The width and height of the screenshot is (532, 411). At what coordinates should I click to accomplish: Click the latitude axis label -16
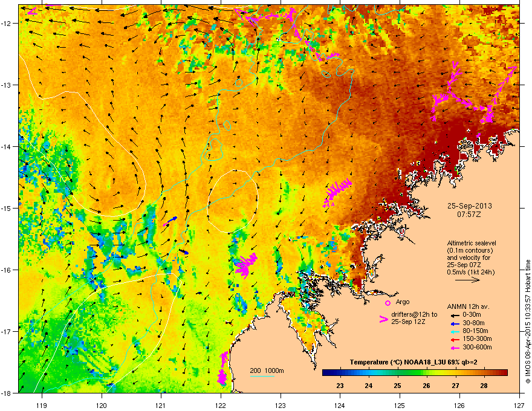7,270
